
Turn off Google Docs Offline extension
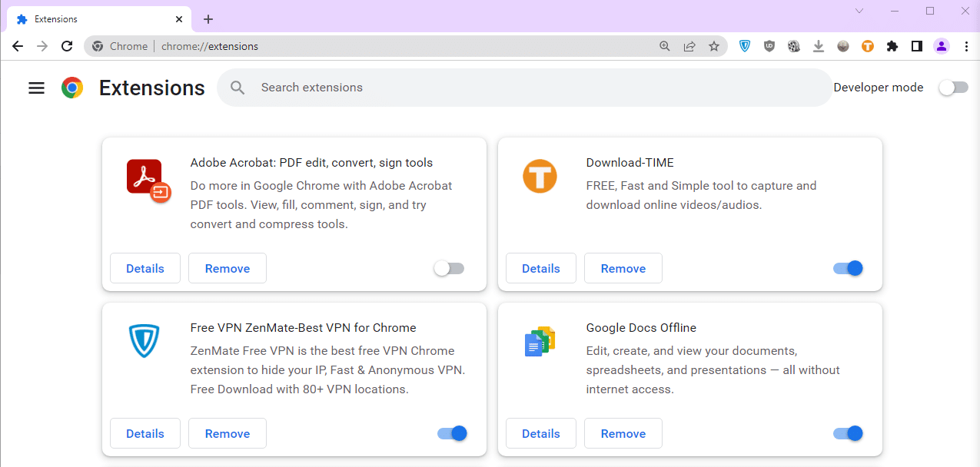click(x=847, y=433)
